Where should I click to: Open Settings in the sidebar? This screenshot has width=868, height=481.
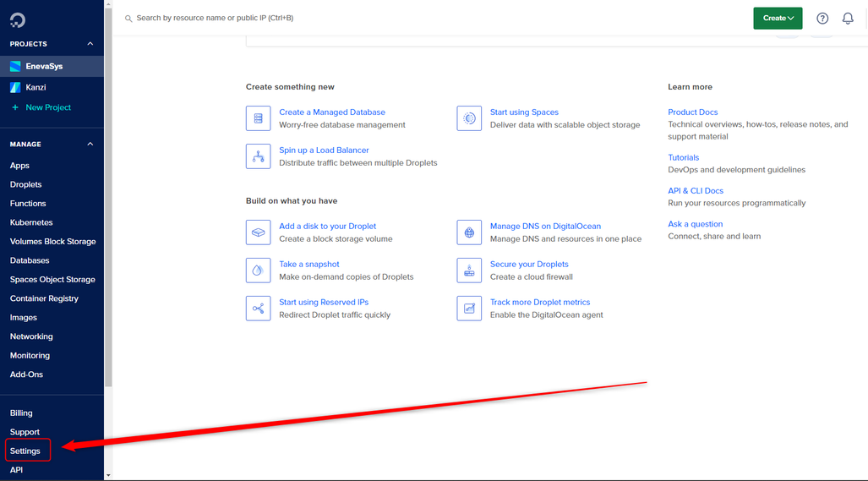25,451
